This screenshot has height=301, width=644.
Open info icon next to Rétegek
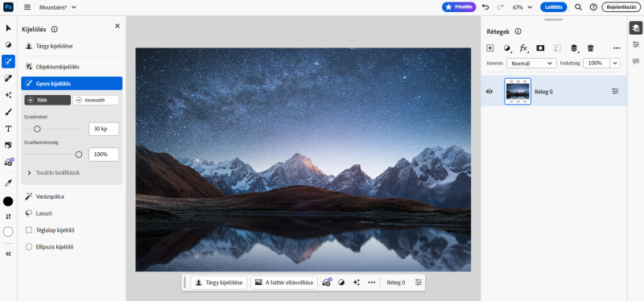[518, 31]
